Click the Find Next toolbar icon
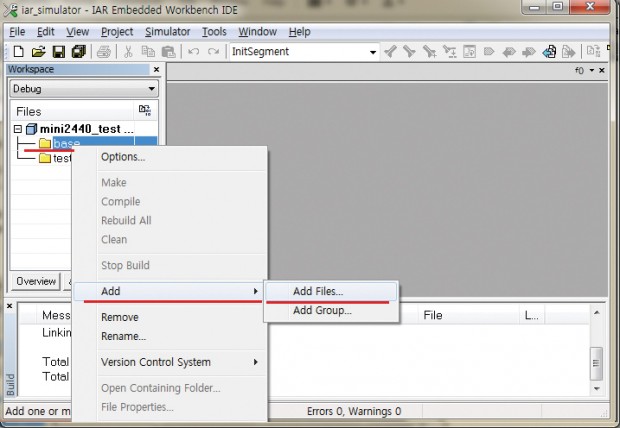This screenshot has width=620, height=428. (x=409, y=51)
